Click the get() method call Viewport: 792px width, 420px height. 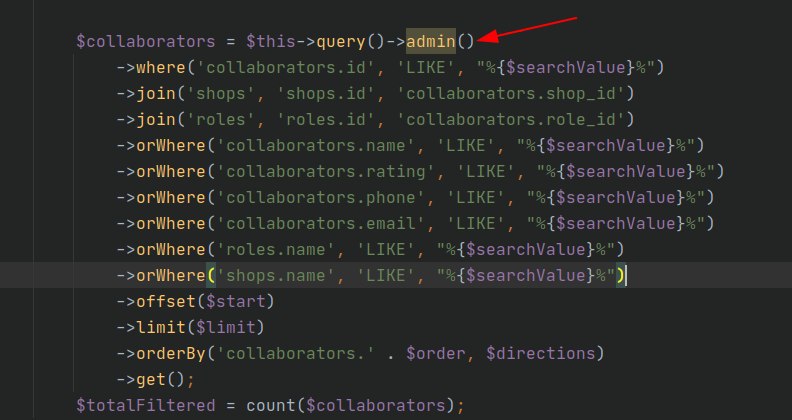161,380
